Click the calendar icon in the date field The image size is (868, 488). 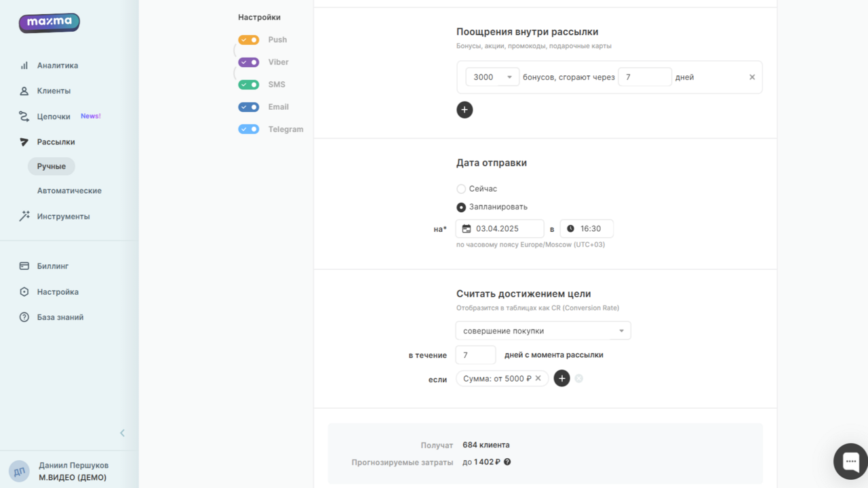[467, 229]
